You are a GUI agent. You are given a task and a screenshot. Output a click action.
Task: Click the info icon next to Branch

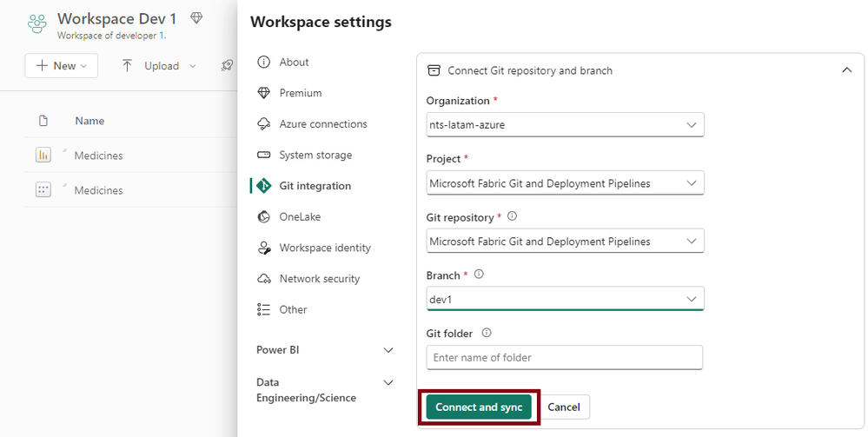pos(479,275)
